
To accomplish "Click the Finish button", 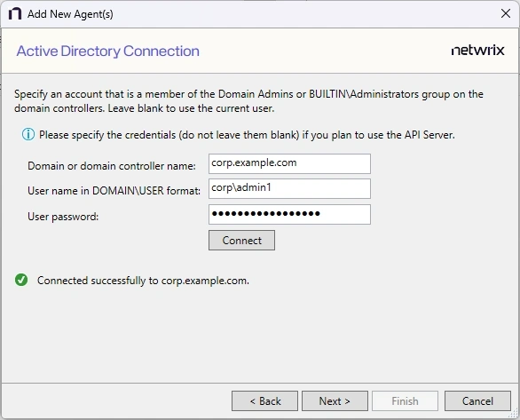I will click(405, 400).
